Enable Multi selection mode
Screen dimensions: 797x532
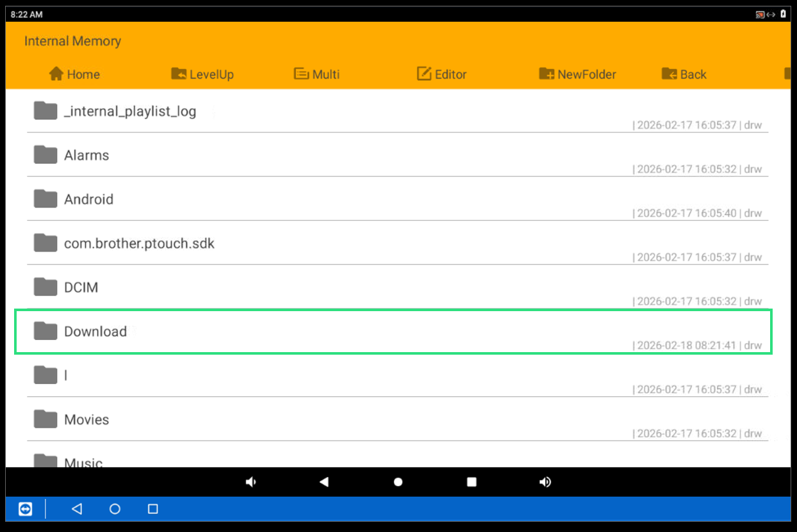316,74
